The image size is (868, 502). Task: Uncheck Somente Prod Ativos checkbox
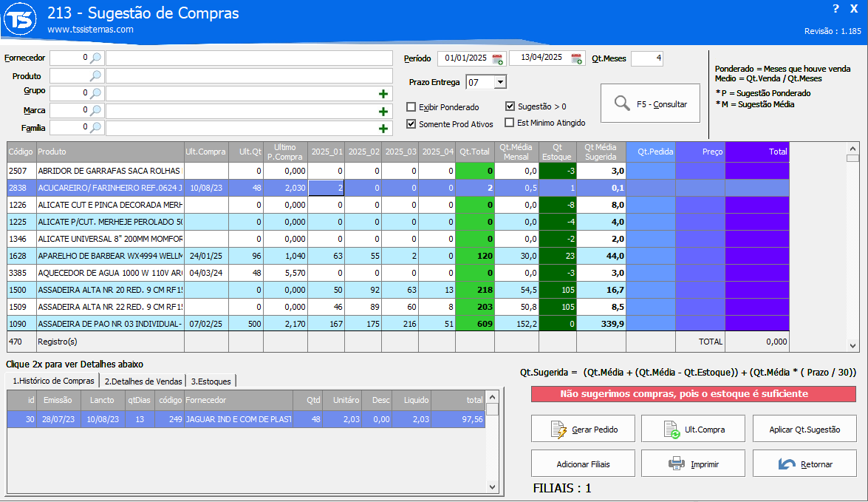(411, 124)
